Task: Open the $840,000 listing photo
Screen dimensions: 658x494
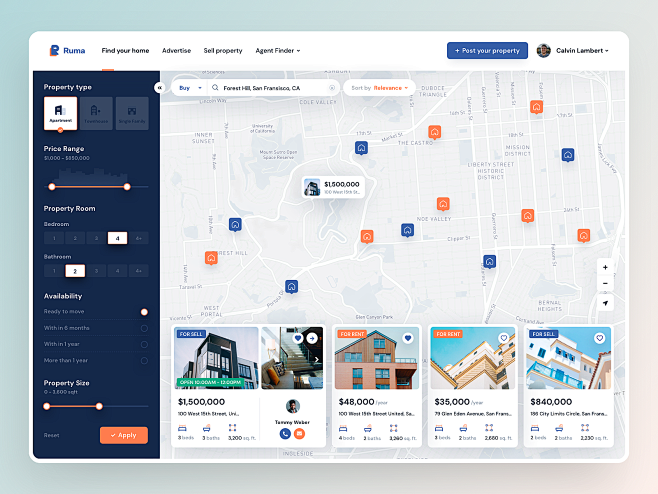Action: pos(569,358)
